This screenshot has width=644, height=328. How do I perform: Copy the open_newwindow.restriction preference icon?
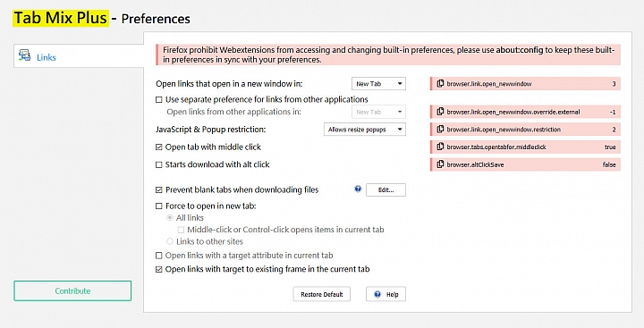(440, 130)
